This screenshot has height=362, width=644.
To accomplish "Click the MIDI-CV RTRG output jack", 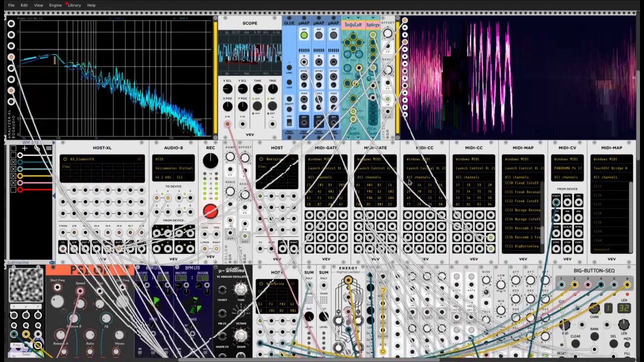I will point(579,234).
